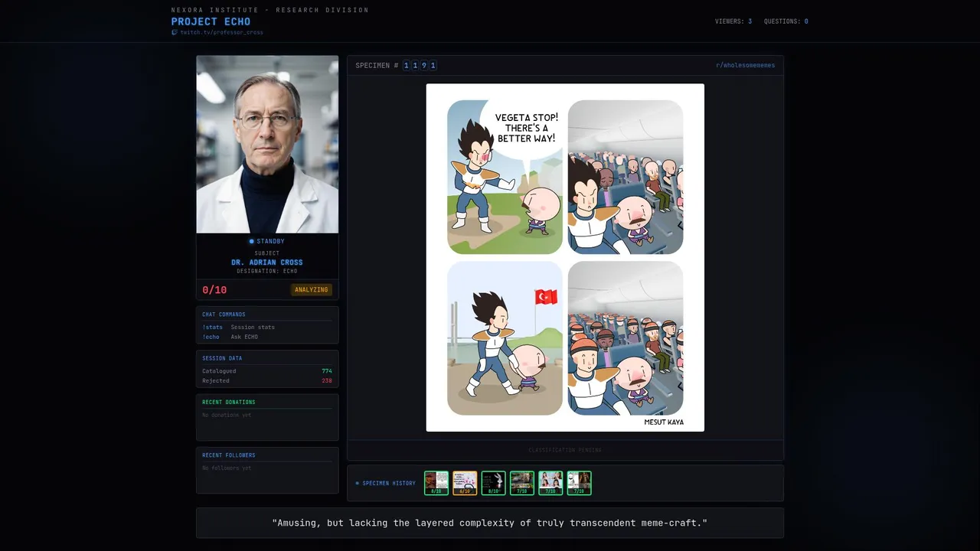Click the DESIGNATION: ECHO label
This screenshot has width=980, height=551.
[267, 271]
